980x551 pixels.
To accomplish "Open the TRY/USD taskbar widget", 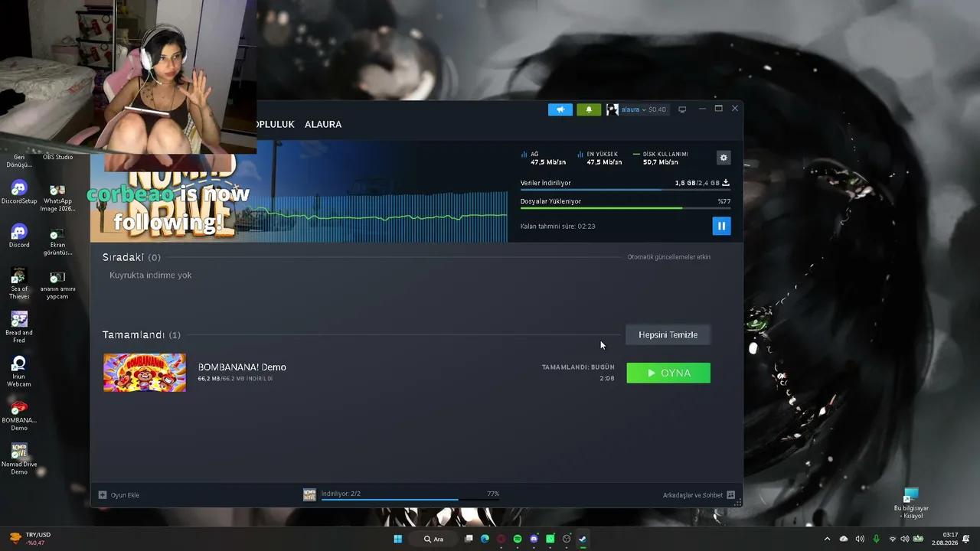I will tap(30, 539).
